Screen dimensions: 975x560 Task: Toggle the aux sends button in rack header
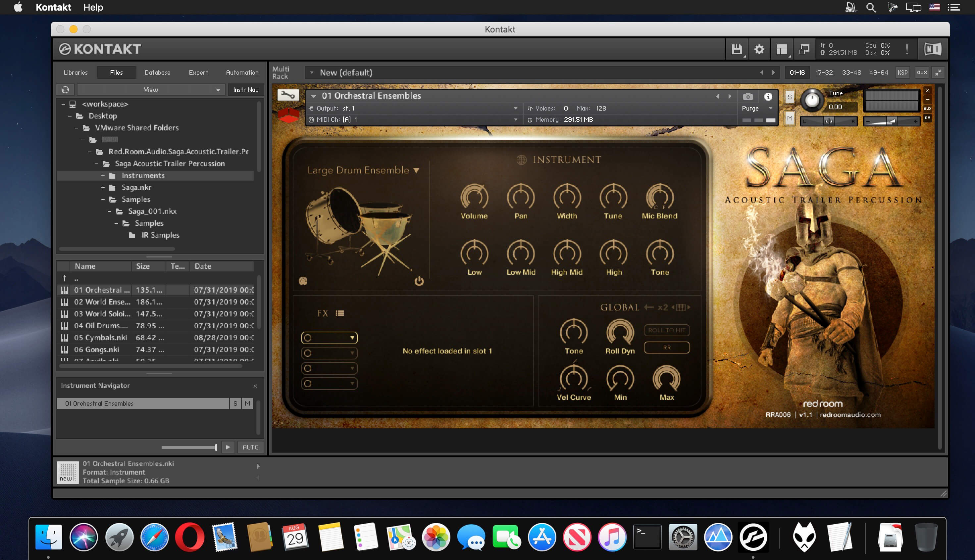(x=922, y=72)
